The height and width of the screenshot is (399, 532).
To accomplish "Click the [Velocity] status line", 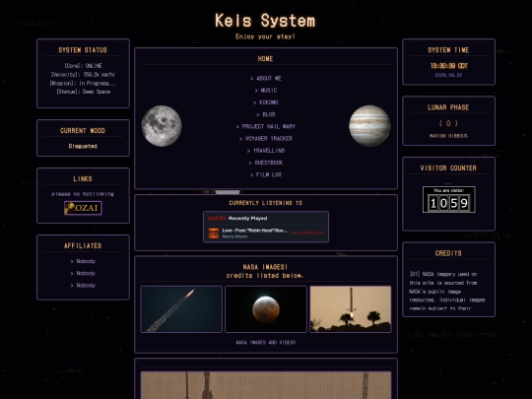I will click(x=83, y=74).
